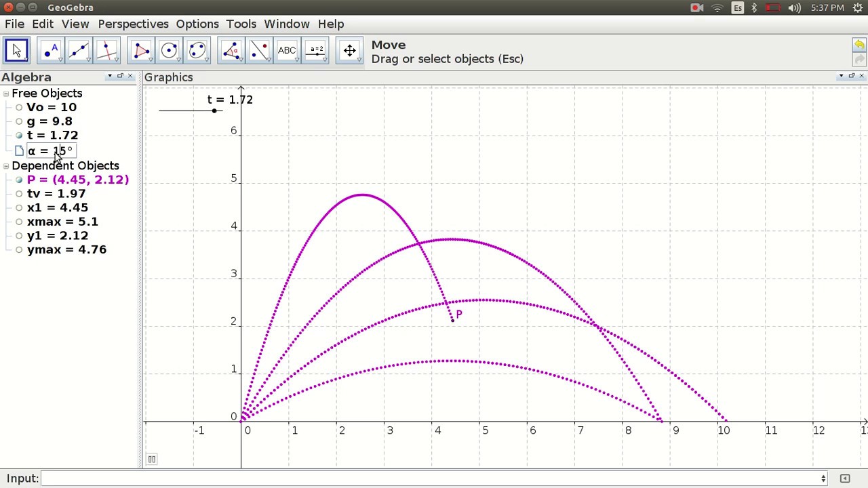868x488 pixels.
Task: Select the Reflect about Line tool
Action: (x=260, y=51)
